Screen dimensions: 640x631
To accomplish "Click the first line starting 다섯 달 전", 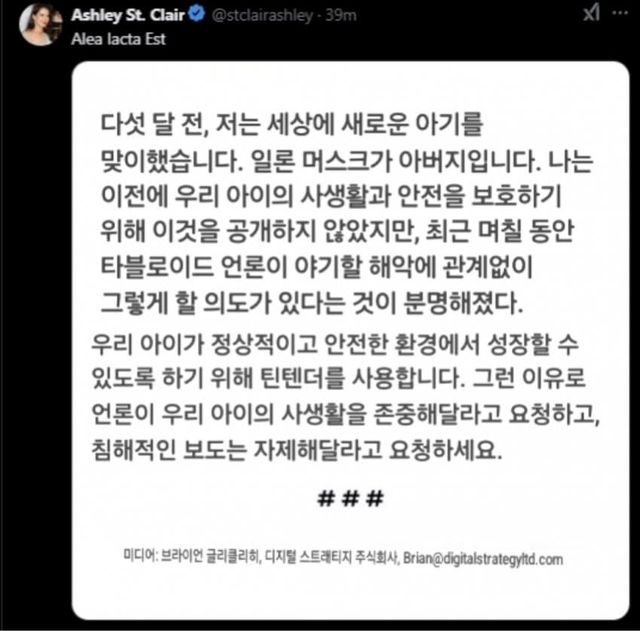I will click(x=292, y=124).
